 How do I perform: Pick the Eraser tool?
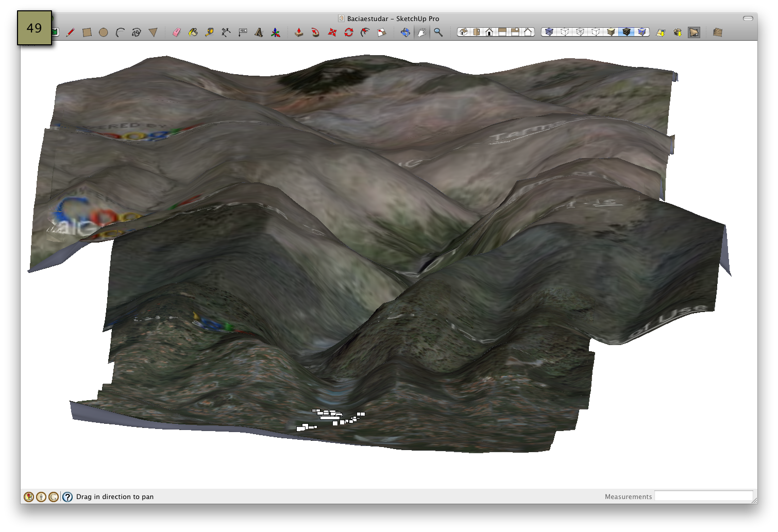(177, 32)
